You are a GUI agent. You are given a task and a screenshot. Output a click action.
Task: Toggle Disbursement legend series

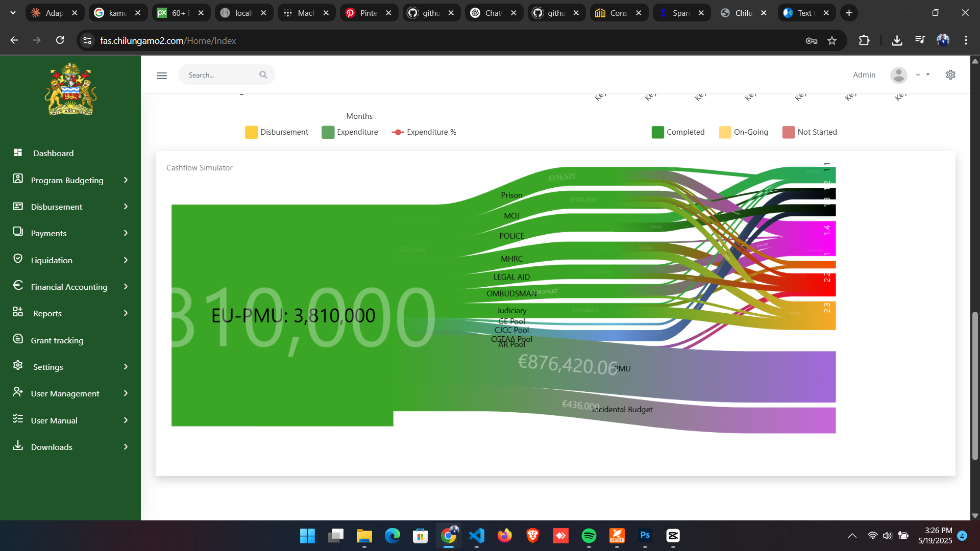pos(284,132)
